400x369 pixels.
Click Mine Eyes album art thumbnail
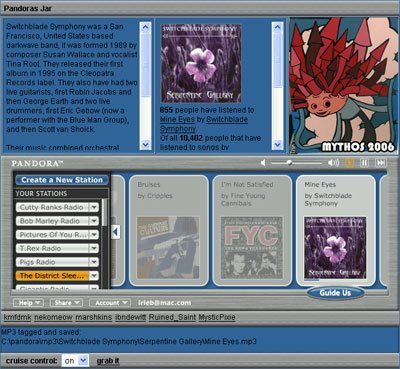(335, 248)
